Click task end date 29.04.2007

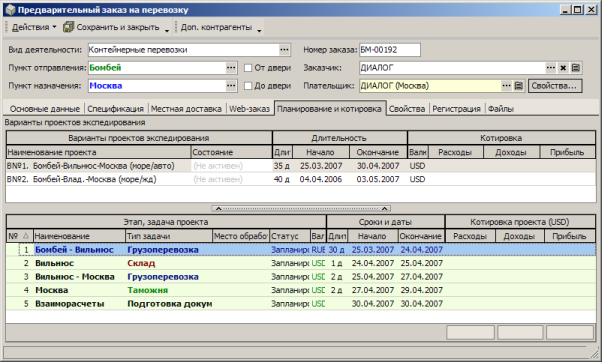coord(422,290)
